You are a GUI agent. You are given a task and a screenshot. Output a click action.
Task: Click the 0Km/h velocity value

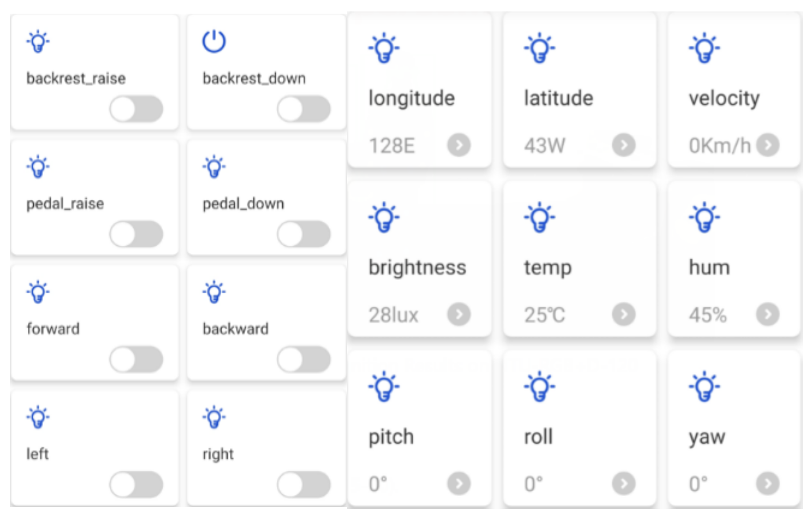tap(720, 146)
